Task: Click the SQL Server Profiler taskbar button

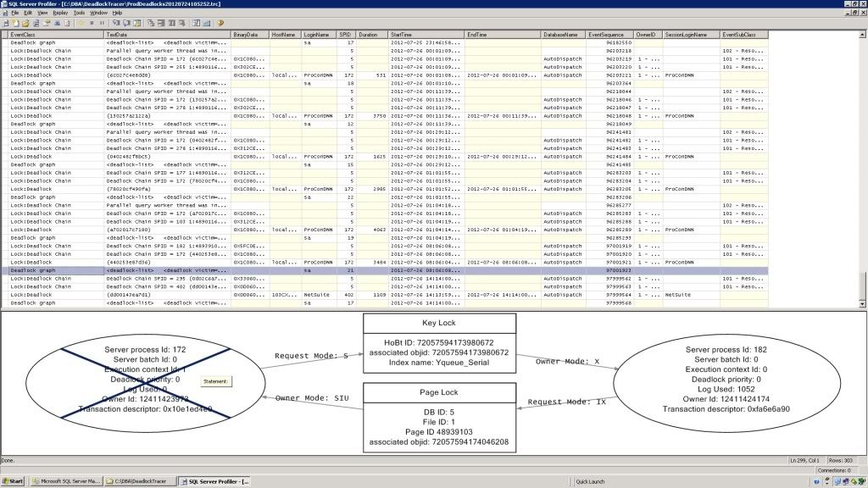Action: [x=214, y=481]
